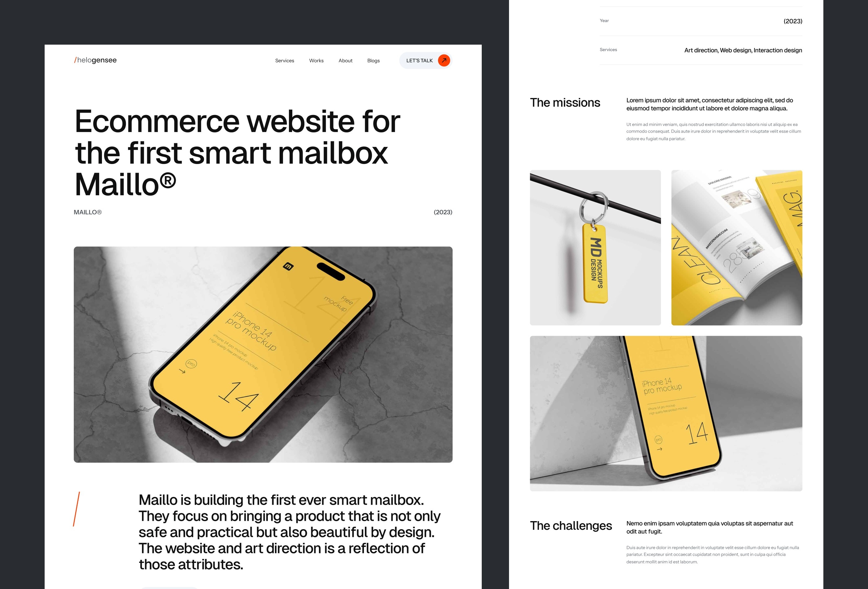The height and width of the screenshot is (589, 868).
Task: Open the Services navigation menu item
Action: coord(285,60)
